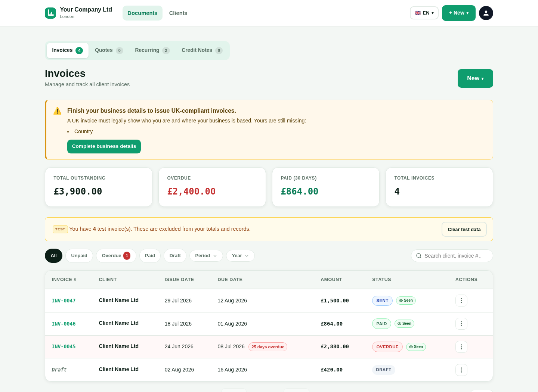Click amount £2,880.00
Viewport: 538px width, 392px height.
click(335, 347)
